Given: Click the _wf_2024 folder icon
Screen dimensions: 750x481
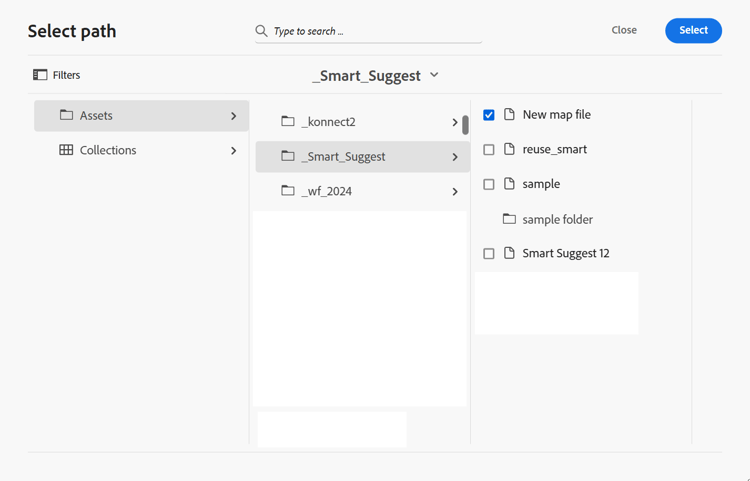Looking at the screenshot, I should (x=288, y=191).
